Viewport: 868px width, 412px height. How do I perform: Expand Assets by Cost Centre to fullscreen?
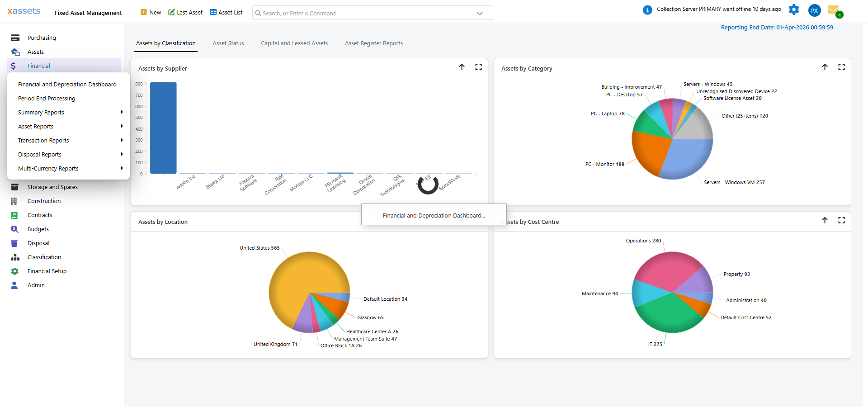click(841, 220)
